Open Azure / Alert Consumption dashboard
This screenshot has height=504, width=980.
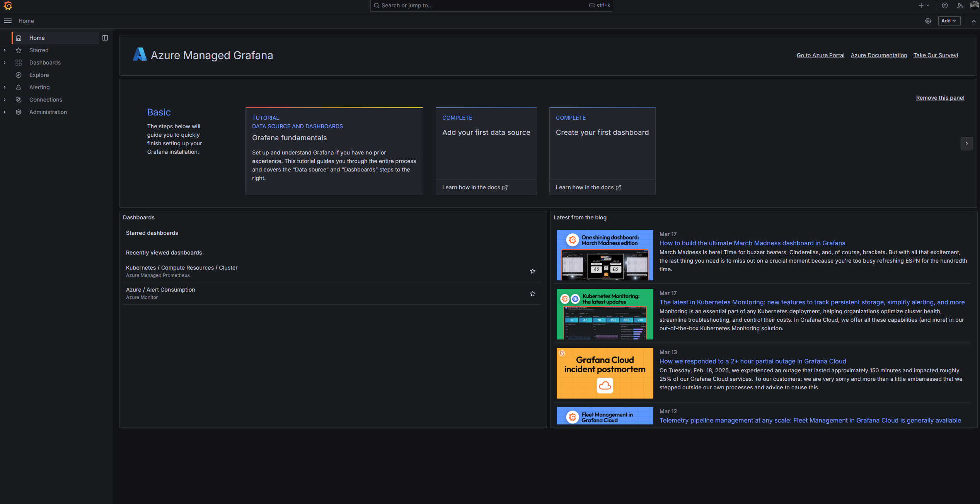point(160,290)
